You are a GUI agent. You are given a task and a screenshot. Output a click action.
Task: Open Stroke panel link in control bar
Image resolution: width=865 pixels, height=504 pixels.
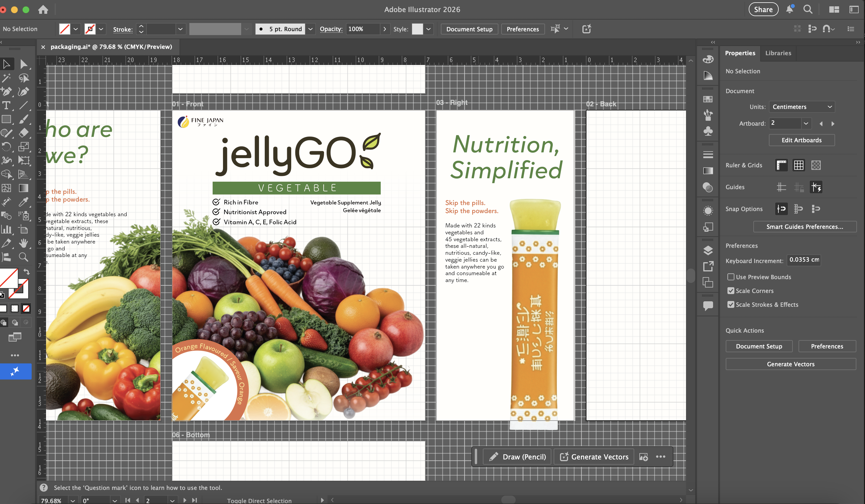pos(123,30)
